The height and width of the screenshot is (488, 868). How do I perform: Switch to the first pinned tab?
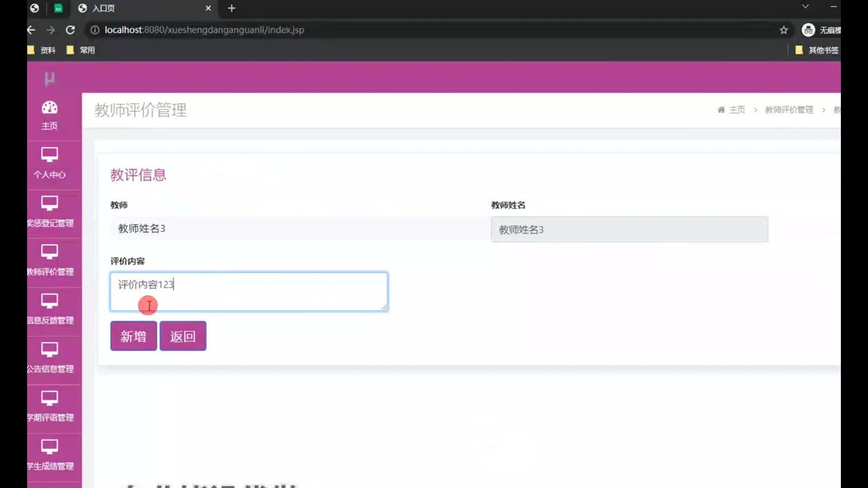(x=35, y=8)
